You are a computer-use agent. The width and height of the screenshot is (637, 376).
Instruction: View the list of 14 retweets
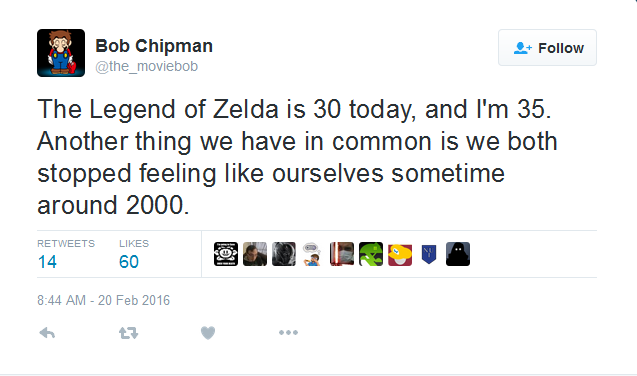[66, 254]
